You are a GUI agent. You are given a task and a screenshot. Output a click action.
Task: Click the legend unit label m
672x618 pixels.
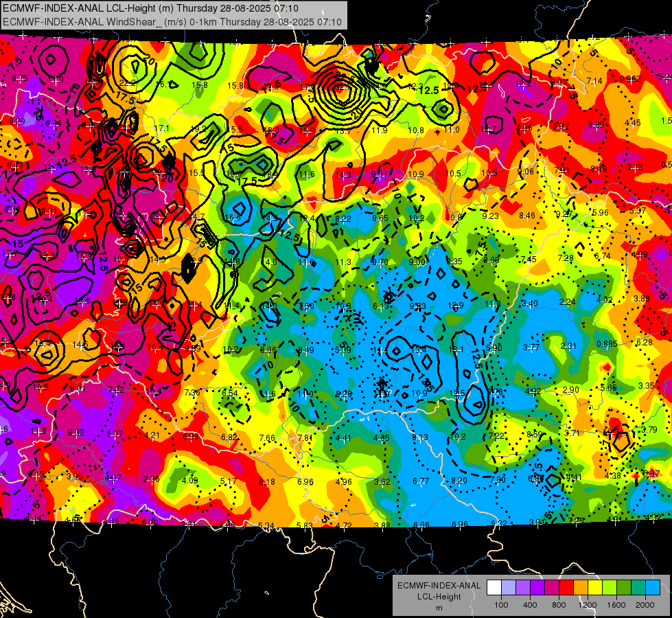point(439,608)
